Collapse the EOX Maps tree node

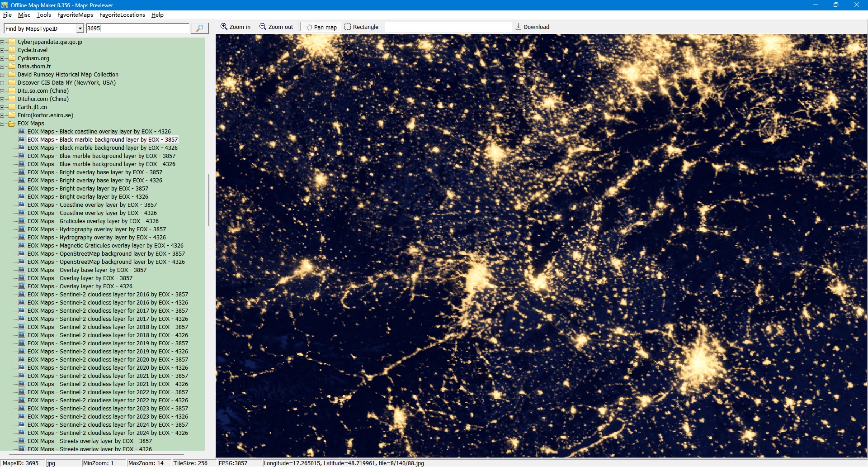(x=2, y=124)
